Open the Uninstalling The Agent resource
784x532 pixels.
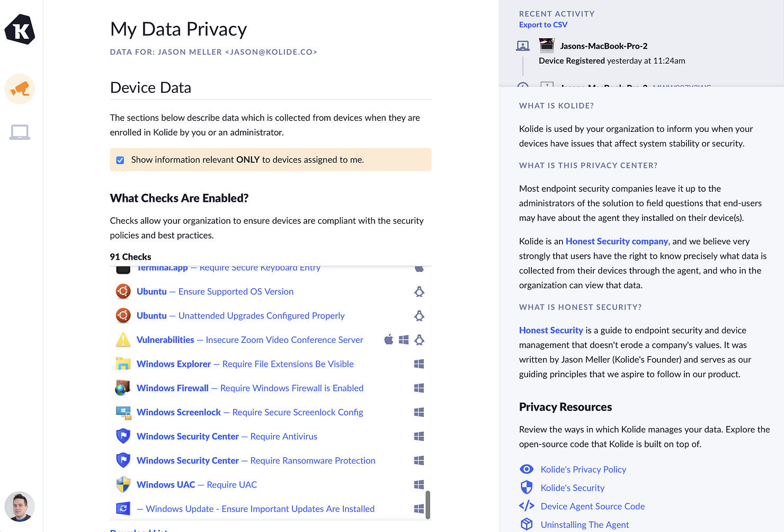click(x=585, y=524)
